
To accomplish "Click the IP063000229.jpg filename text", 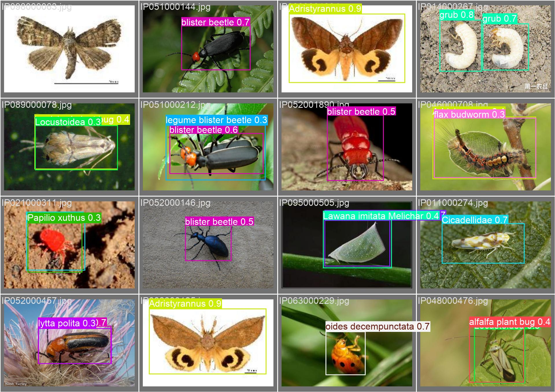I will 314,301.
